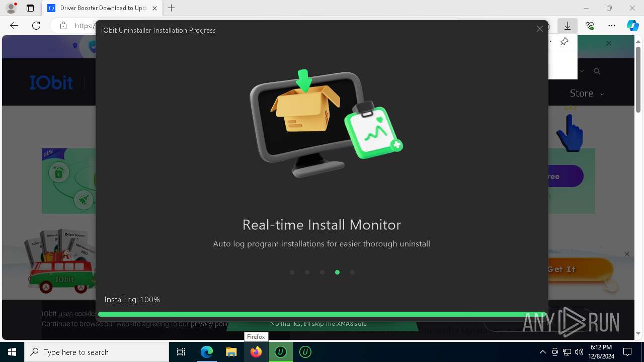The image size is (644, 362).
Task: Click the dropdown chevron beside search icon
Action: [x=582, y=71]
